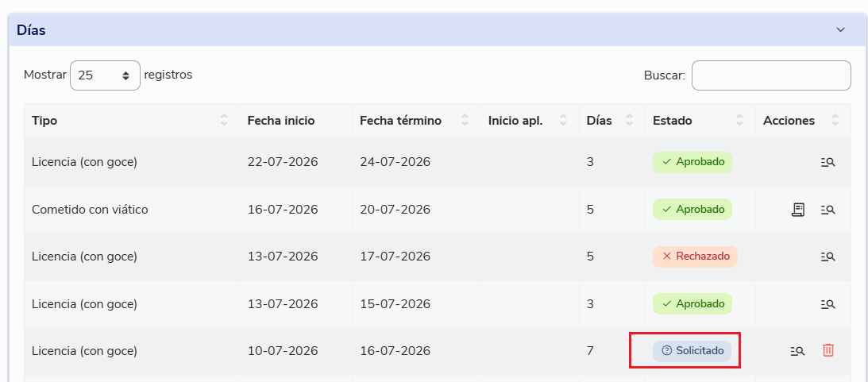
Task: Click Aprobado badge on Cometido row
Action: [692, 210]
